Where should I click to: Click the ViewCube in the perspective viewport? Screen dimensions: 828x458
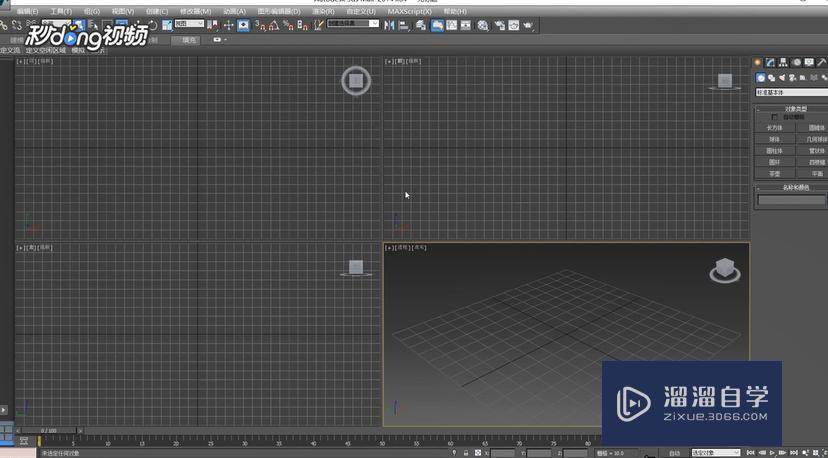pyautogui.click(x=724, y=270)
